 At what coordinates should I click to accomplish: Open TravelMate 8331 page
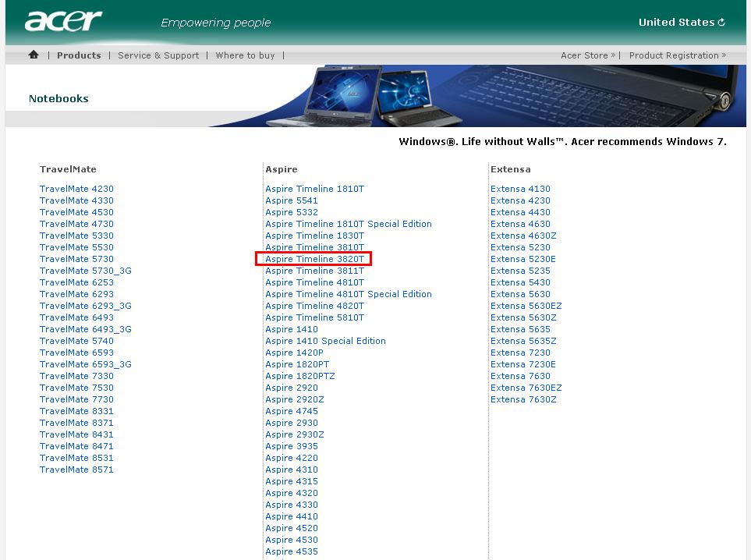tap(76, 411)
